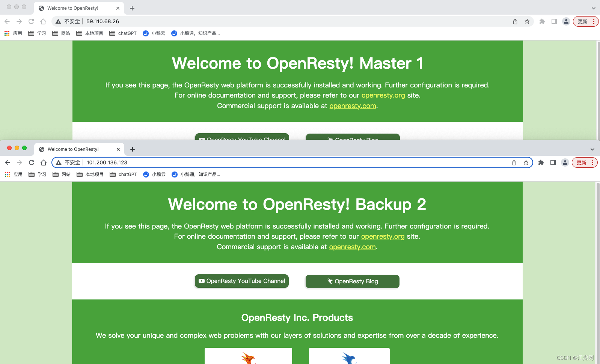Open Chrome menu dots in front window

pos(592,162)
